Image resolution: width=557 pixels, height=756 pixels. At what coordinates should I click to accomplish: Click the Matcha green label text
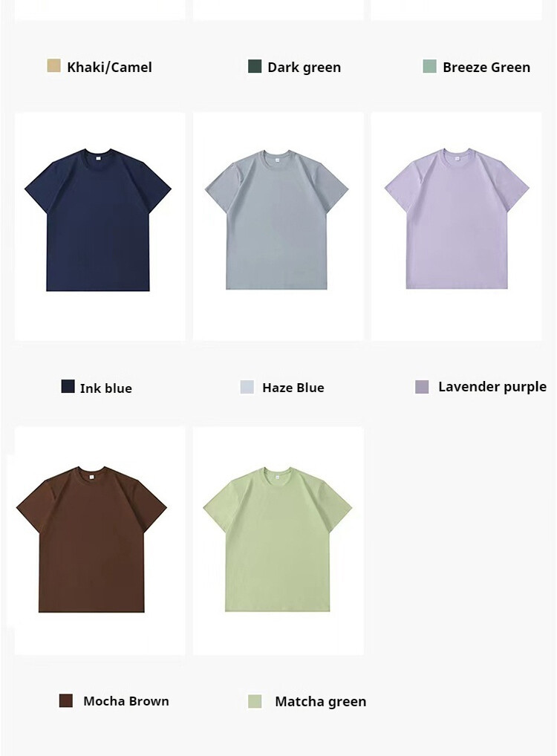click(x=321, y=702)
